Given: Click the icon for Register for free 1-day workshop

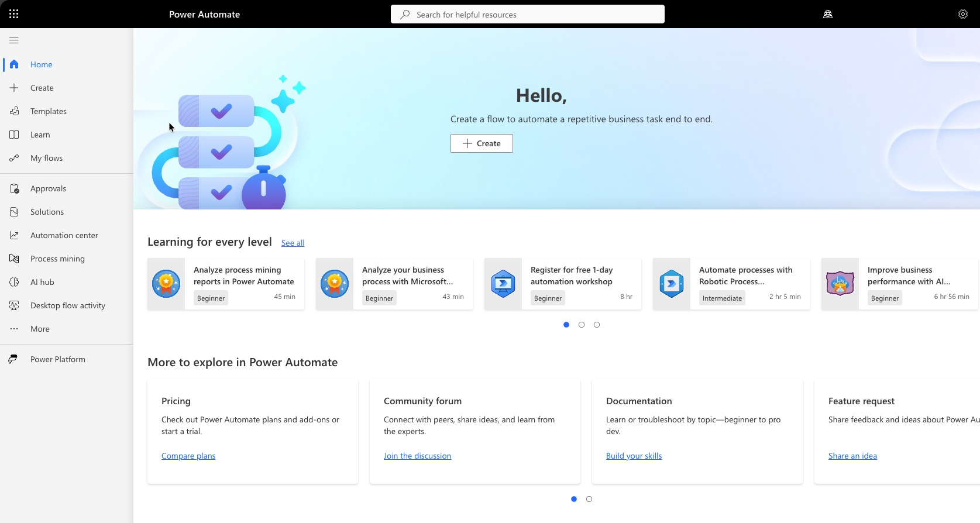Looking at the screenshot, I should coord(503,284).
